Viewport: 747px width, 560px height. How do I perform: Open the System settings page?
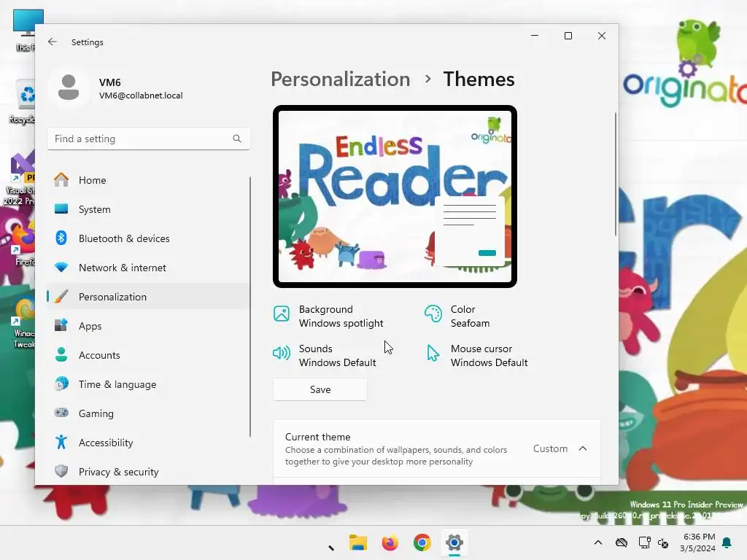point(148,209)
